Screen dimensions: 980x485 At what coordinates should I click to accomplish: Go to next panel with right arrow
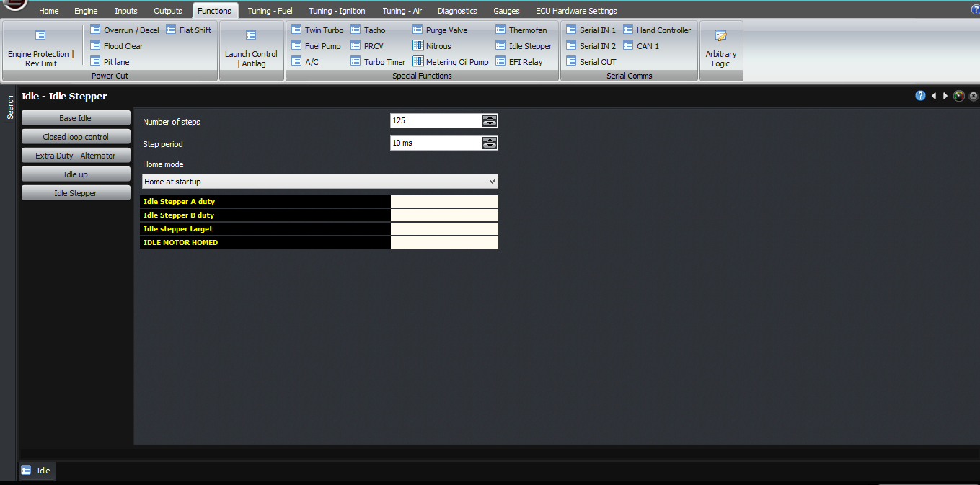pyautogui.click(x=945, y=96)
